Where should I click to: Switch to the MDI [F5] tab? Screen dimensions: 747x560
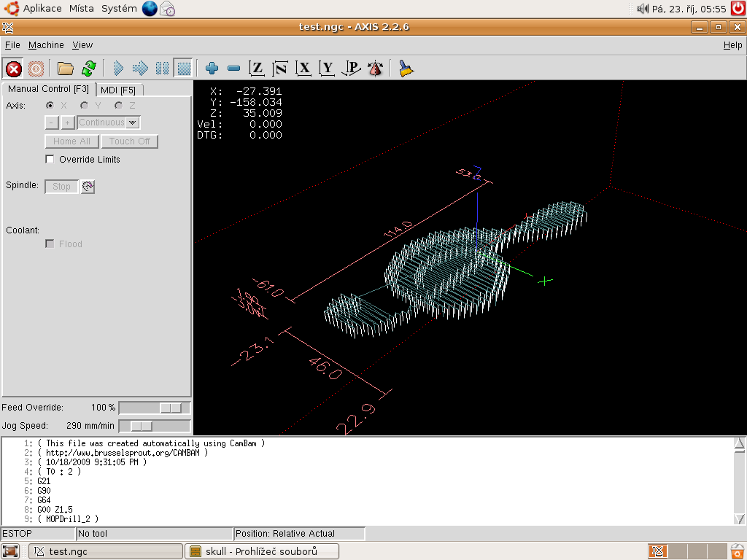point(118,90)
